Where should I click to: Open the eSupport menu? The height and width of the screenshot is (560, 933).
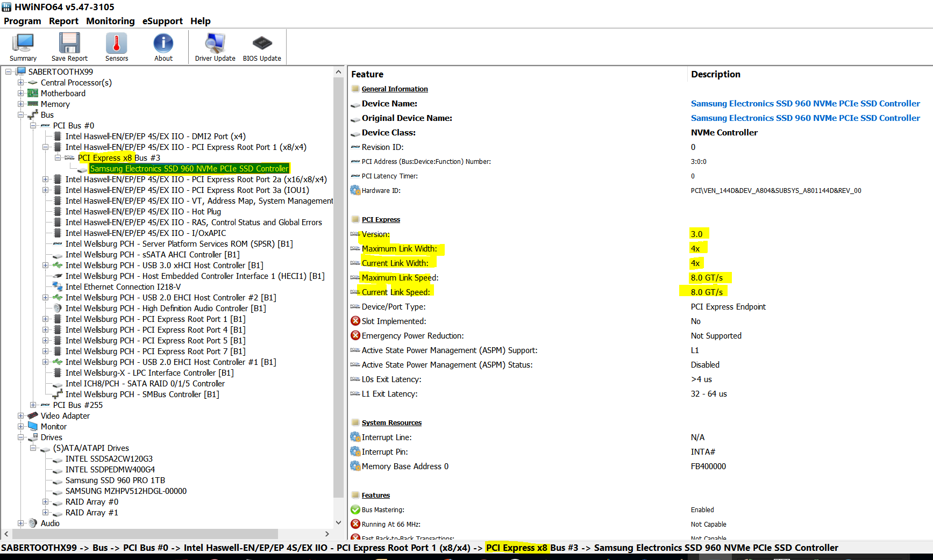click(162, 21)
